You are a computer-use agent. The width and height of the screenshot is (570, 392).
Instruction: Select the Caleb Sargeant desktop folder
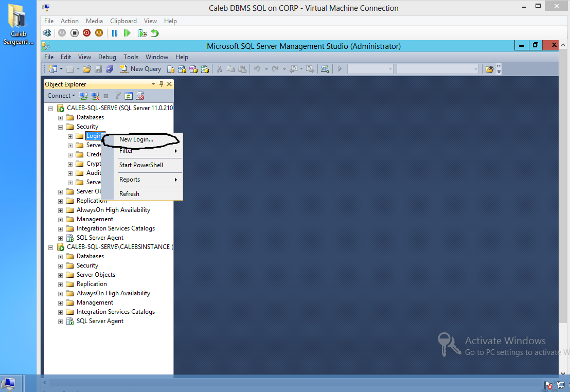tap(18, 24)
